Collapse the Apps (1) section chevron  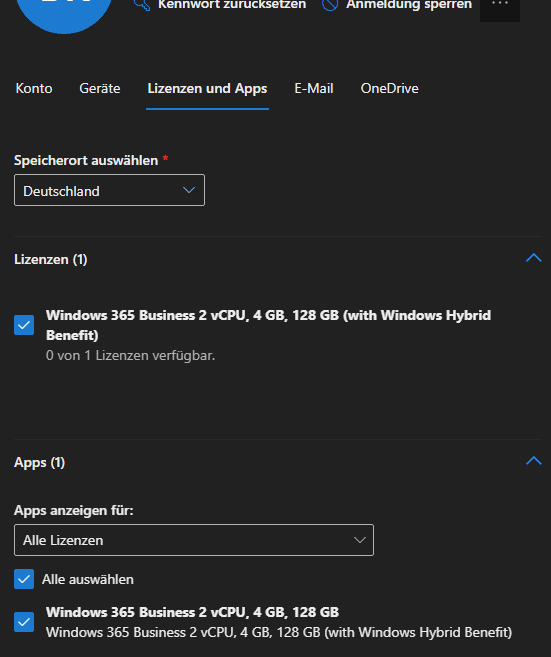click(x=533, y=461)
